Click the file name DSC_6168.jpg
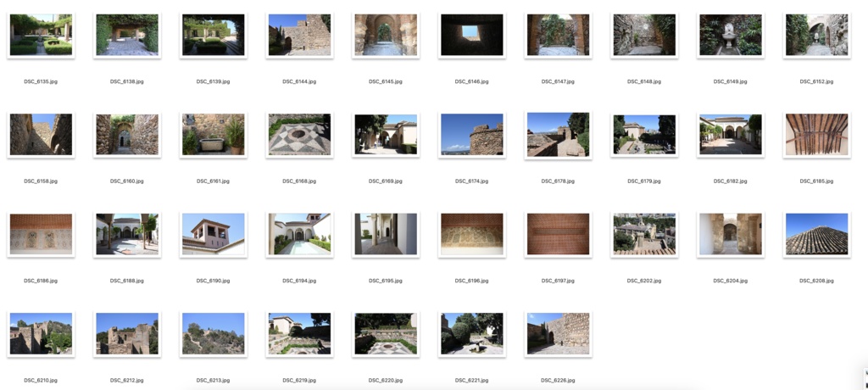Viewport: 868px width, 390px height. [x=299, y=181]
